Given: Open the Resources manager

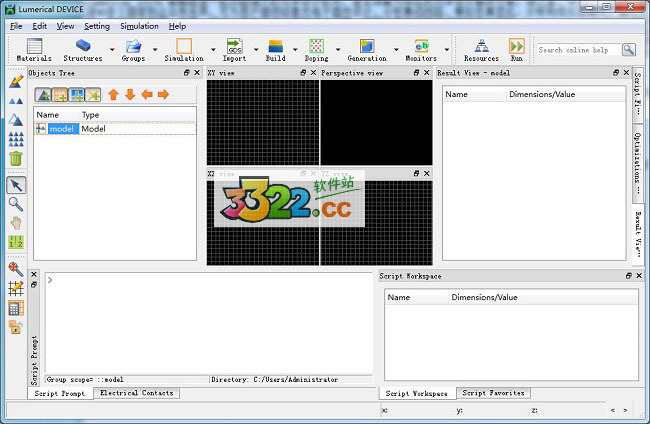Looking at the screenshot, I should (481, 50).
